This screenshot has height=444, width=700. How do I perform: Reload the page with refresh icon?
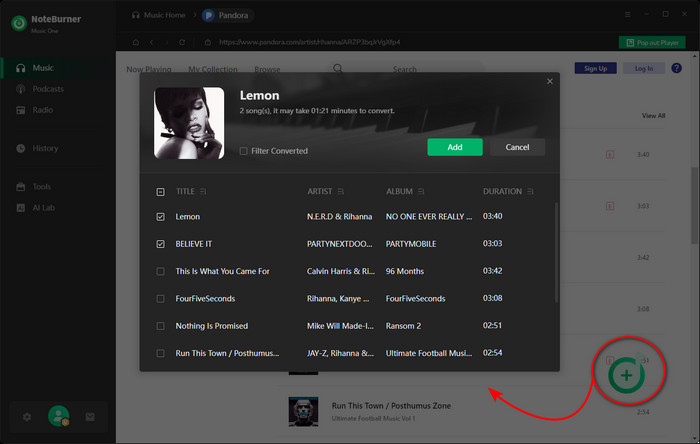click(182, 42)
